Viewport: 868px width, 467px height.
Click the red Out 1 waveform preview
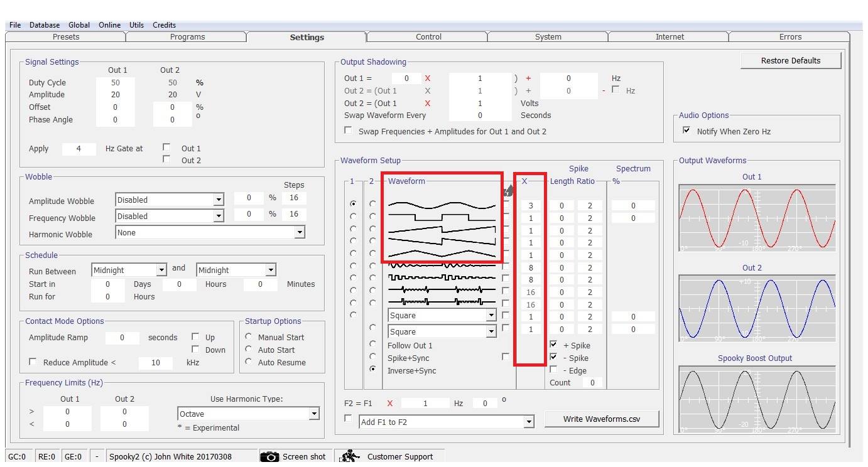[757, 218]
